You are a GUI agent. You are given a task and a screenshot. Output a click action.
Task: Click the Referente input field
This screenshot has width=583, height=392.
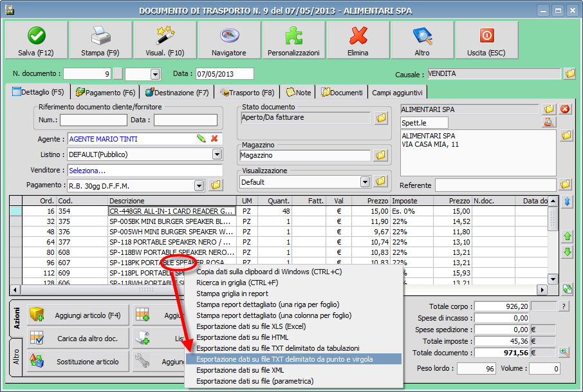pyautogui.click(x=495, y=185)
